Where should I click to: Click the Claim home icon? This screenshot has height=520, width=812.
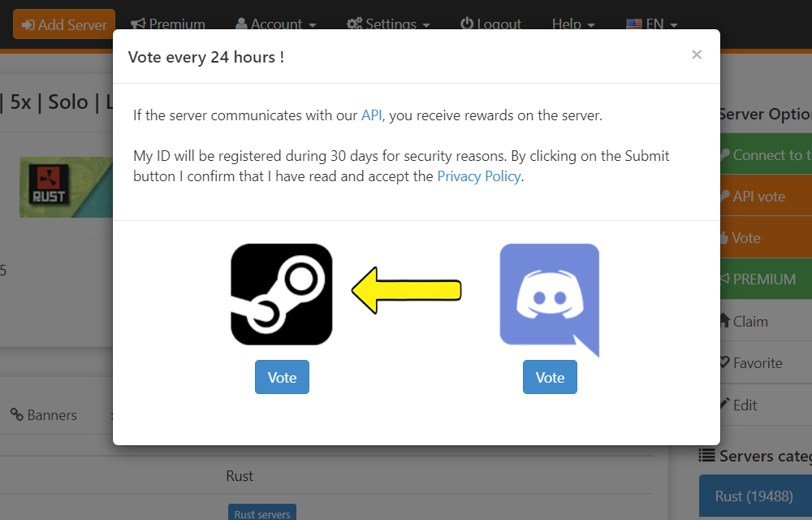(x=724, y=320)
